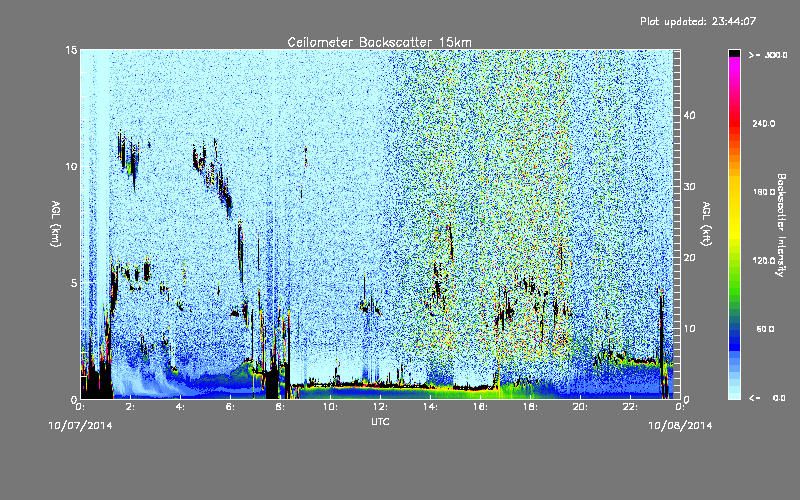Click the 40 kft right axis tick label
Image resolution: width=800 pixels, height=500 pixels.
pos(689,115)
